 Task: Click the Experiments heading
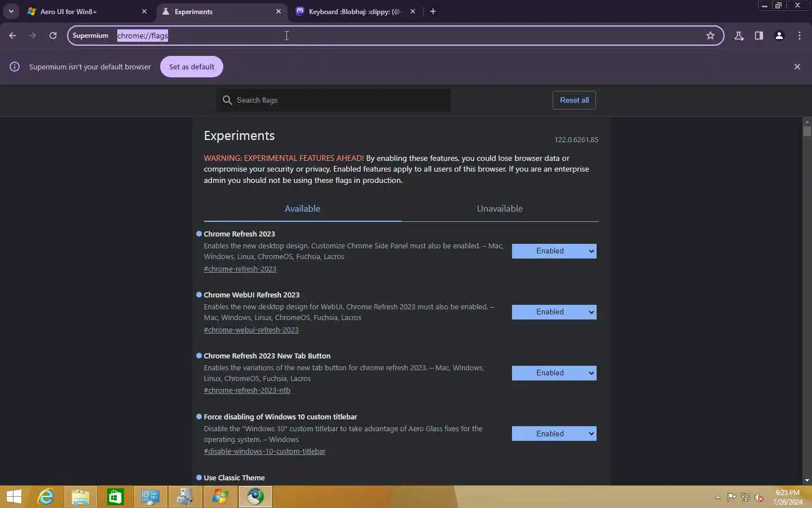239,136
